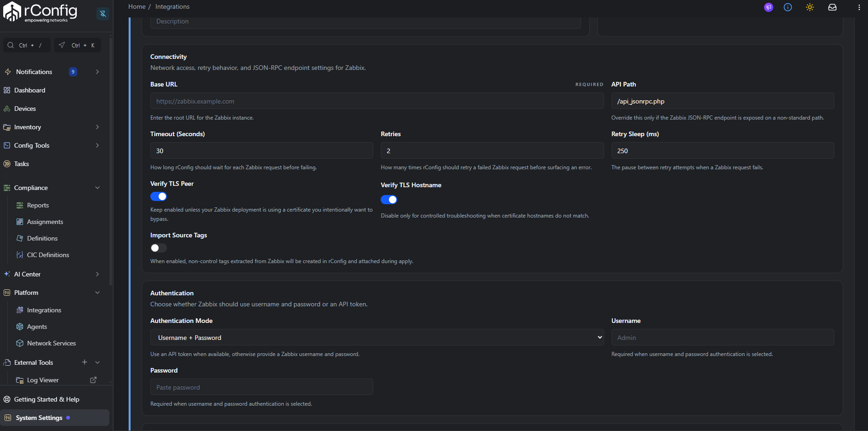Click the Reports icon
The width and height of the screenshot is (868, 431).
coord(20,205)
